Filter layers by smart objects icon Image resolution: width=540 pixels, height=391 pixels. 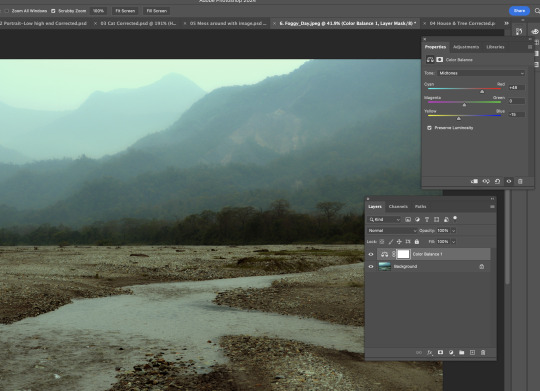coord(446,219)
